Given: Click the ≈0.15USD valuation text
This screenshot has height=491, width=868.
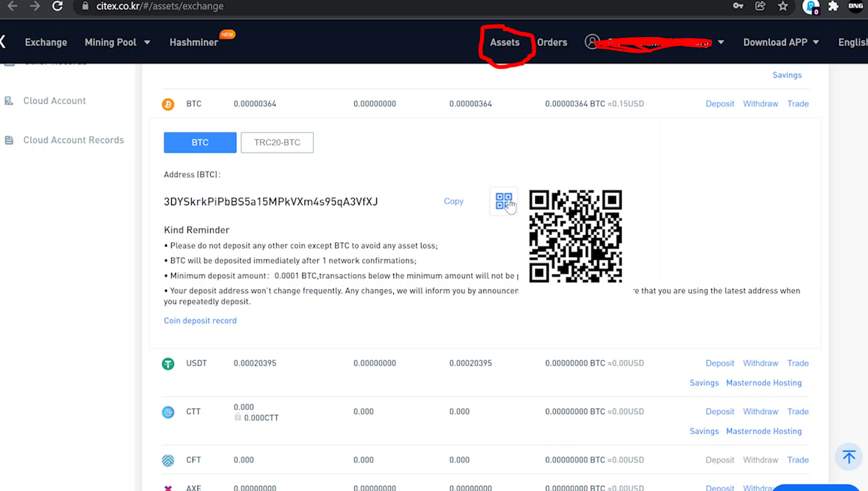Looking at the screenshot, I should 626,104.
